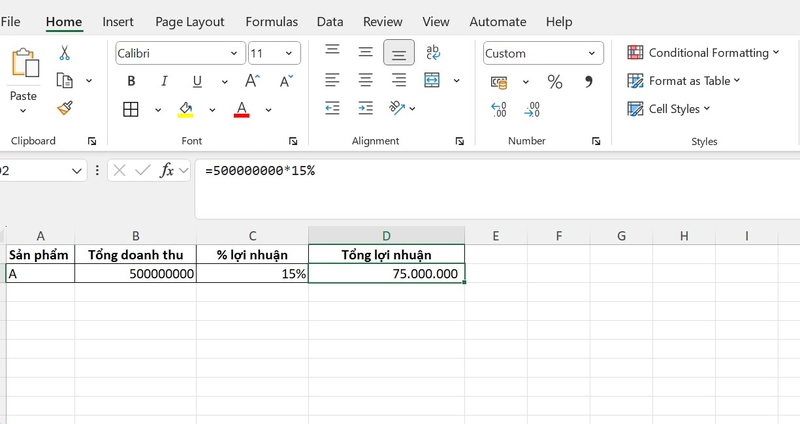Decrease indent of cell text
This screenshot has width=800, height=424.
332,108
